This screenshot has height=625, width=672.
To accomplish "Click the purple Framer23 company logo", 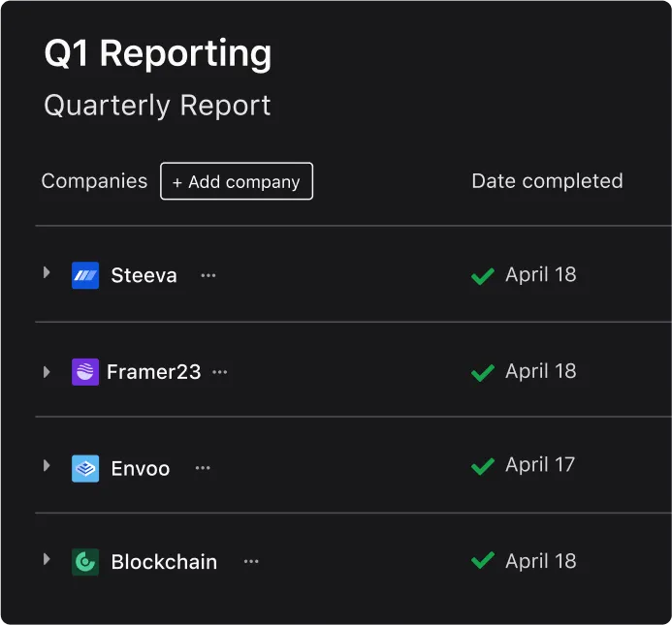I will 85,372.
